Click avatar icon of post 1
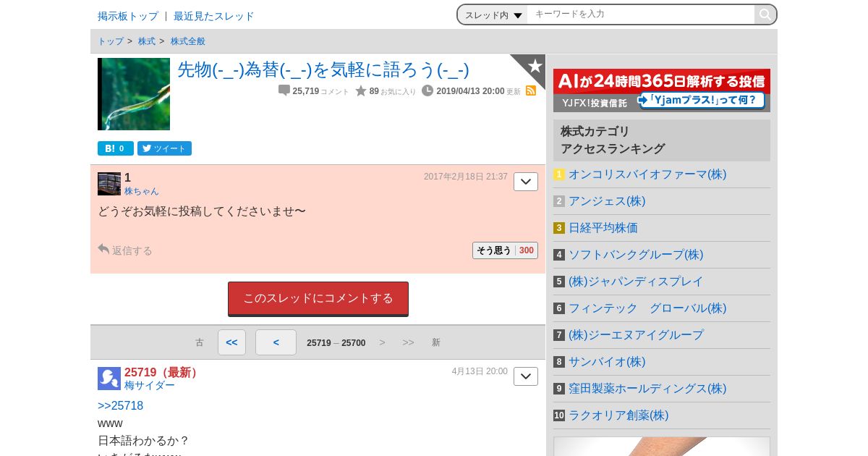868x456 pixels. pos(109,184)
